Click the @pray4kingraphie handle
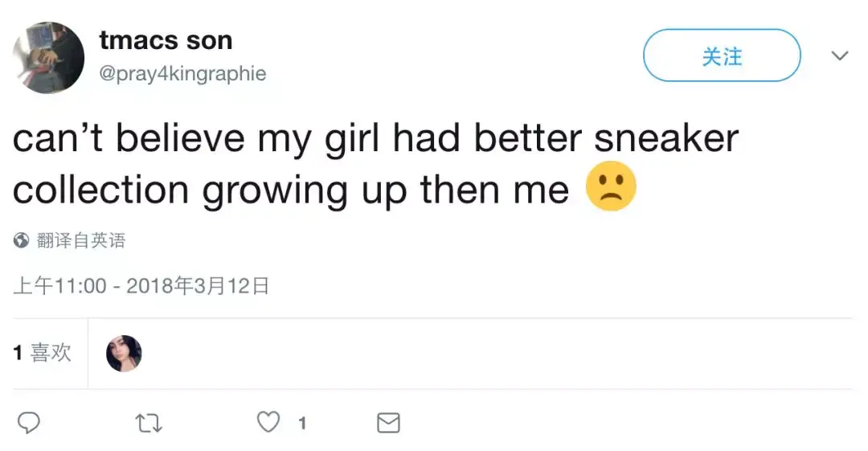 coord(182,74)
